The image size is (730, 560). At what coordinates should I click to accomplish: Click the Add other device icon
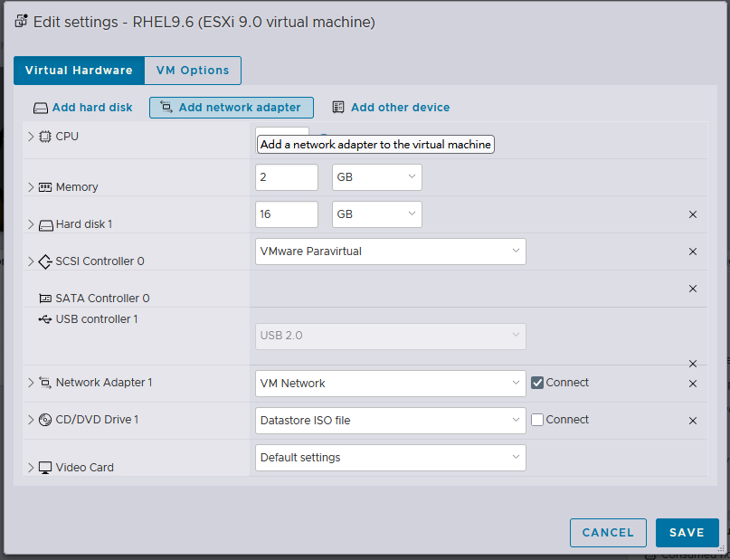(x=338, y=108)
